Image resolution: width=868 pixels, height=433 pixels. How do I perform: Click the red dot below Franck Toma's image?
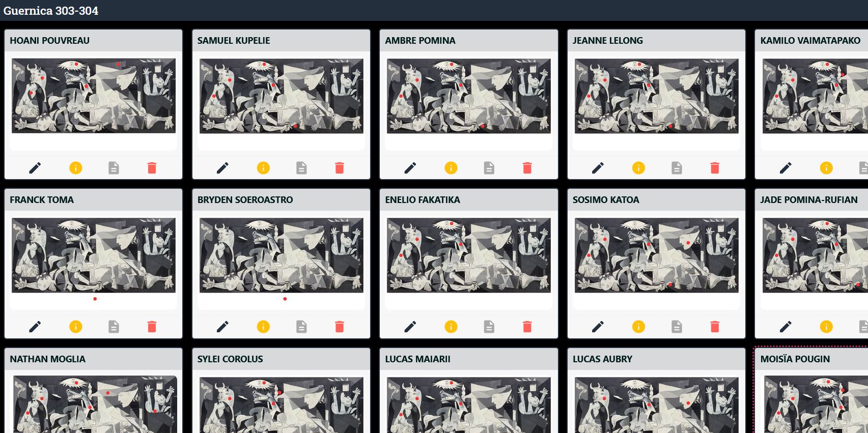95,299
